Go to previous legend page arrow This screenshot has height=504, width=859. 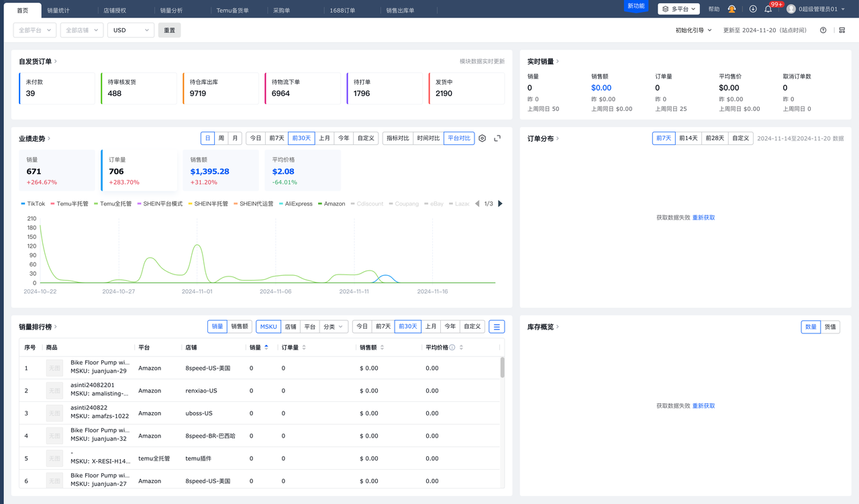477,204
